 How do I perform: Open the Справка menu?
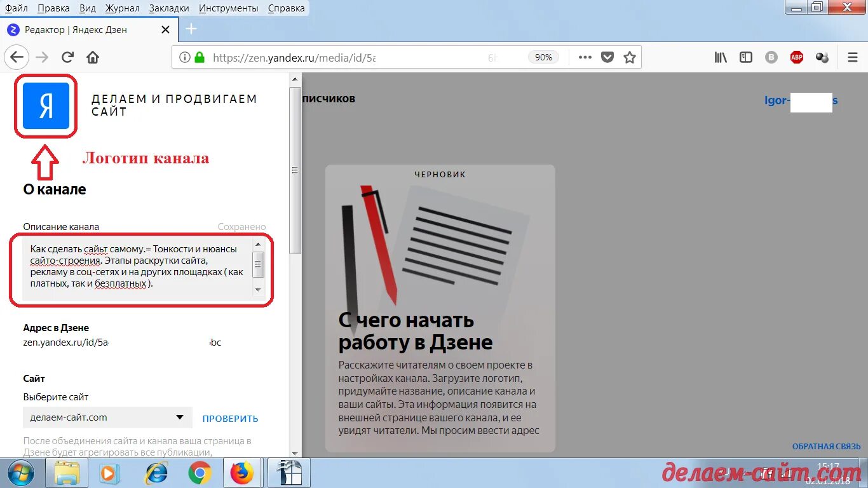[x=286, y=8]
